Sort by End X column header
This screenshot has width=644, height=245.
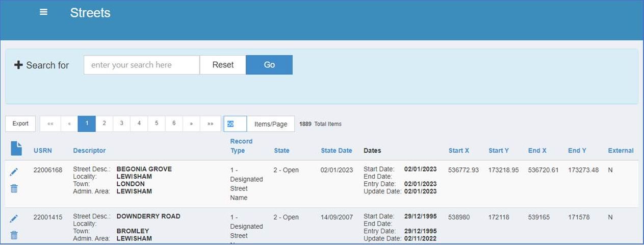(537, 151)
